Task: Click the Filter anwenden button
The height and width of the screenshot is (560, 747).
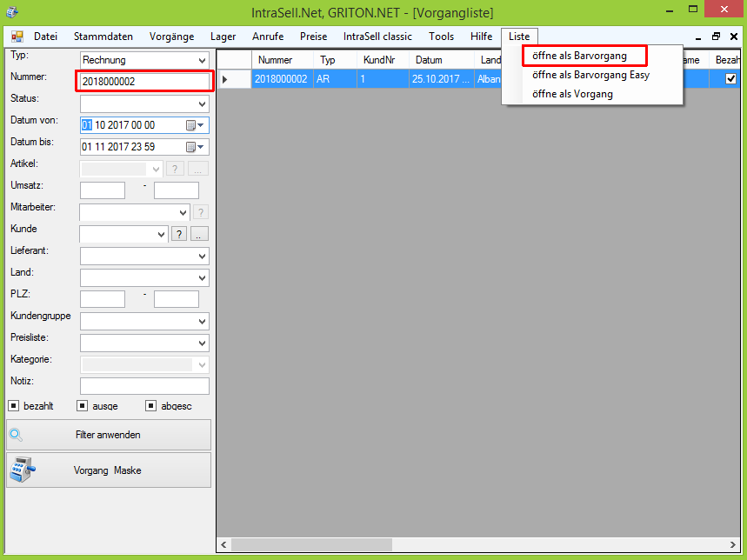Action: pos(109,435)
